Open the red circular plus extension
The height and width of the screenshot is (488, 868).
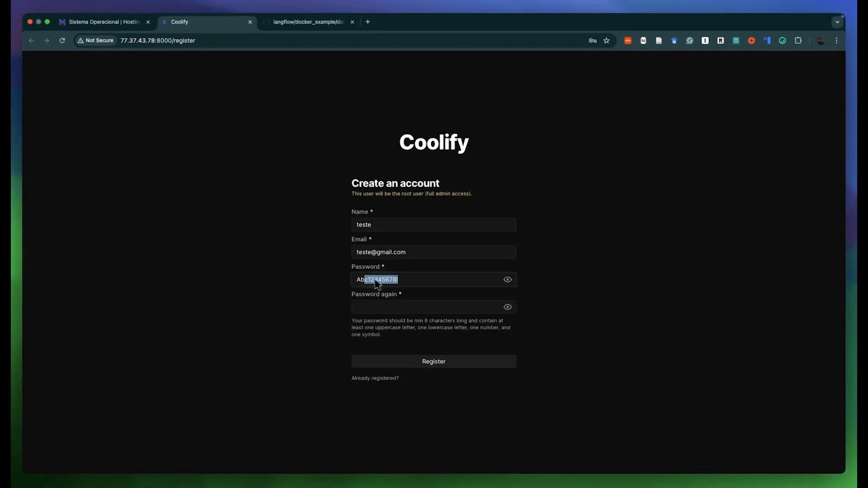click(x=751, y=41)
